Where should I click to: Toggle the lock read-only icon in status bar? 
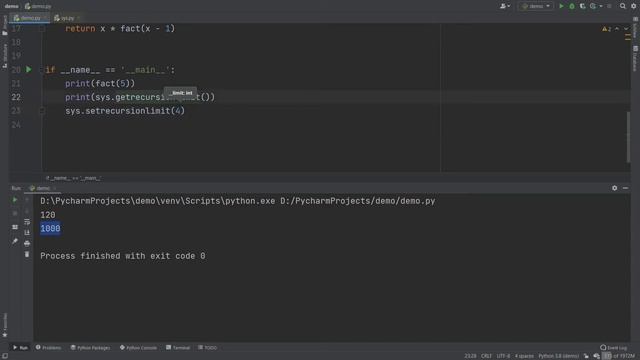[x=586, y=356]
